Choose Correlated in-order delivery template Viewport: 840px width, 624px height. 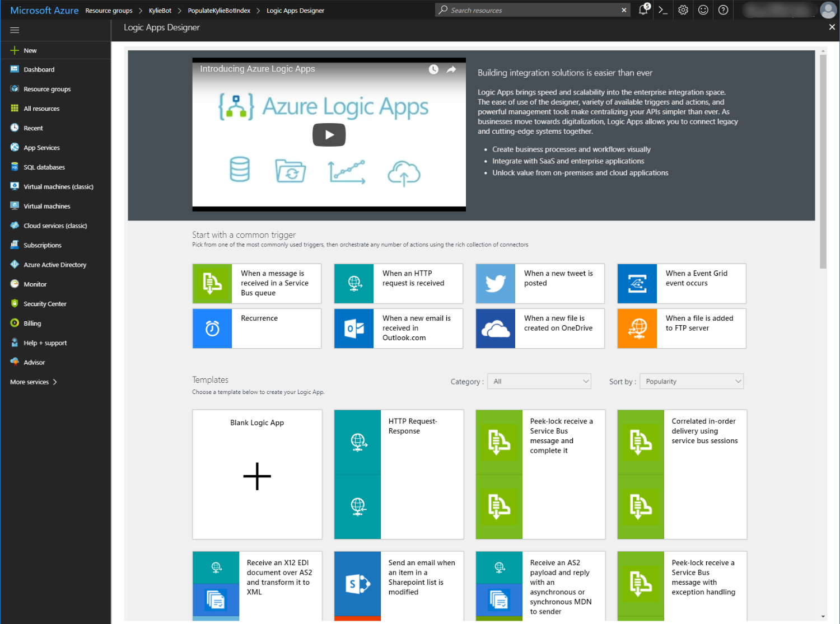(x=682, y=475)
